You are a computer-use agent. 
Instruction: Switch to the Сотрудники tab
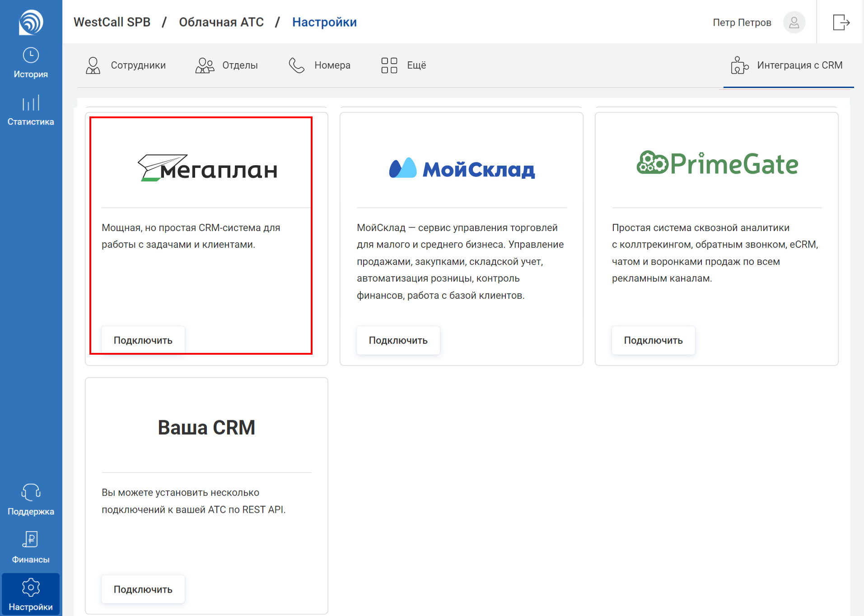point(126,65)
